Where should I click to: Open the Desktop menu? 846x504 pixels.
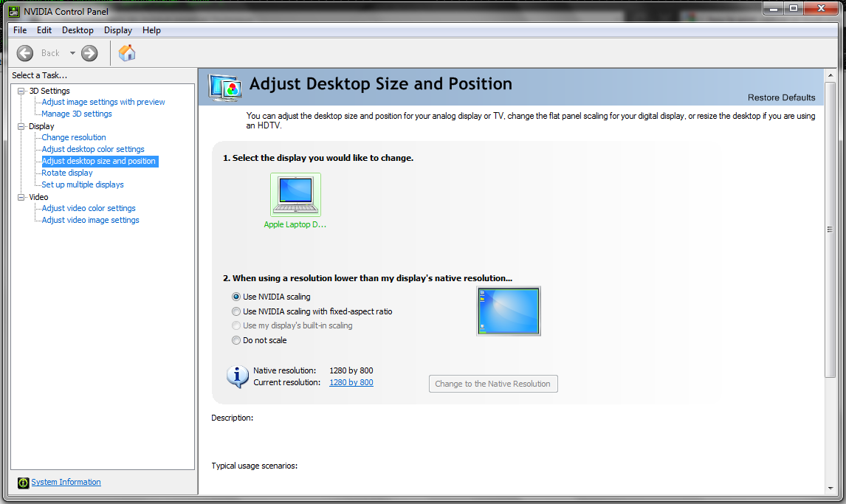coord(78,30)
